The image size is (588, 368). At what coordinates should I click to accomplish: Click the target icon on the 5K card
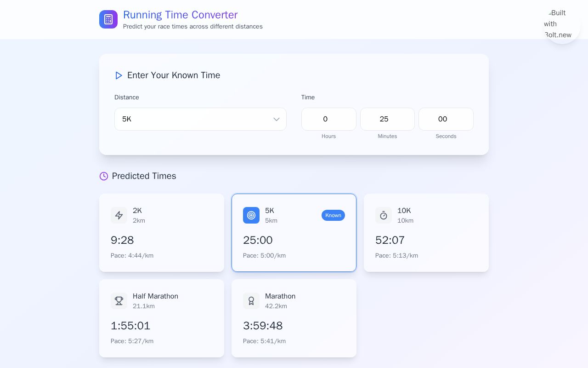pos(251,215)
